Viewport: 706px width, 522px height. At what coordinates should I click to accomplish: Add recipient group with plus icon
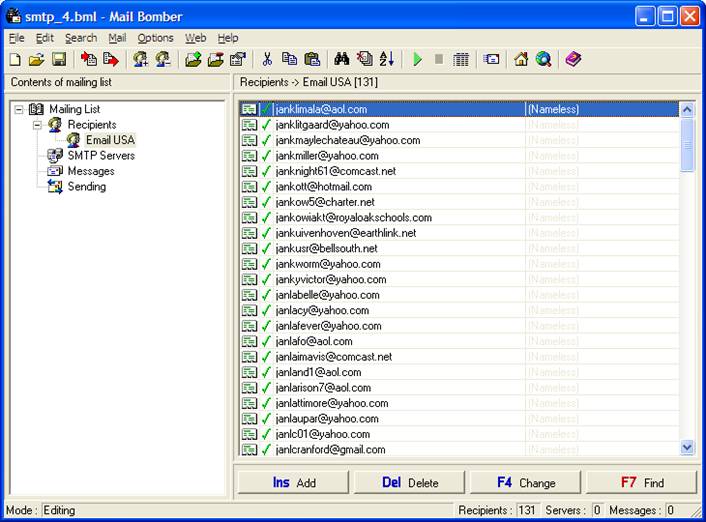click(140, 59)
